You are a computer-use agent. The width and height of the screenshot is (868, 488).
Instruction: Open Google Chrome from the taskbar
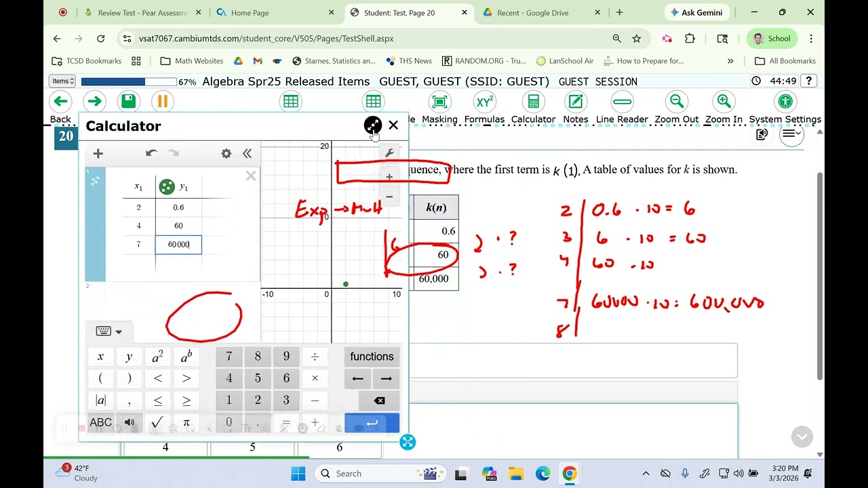[x=570, y=474]
